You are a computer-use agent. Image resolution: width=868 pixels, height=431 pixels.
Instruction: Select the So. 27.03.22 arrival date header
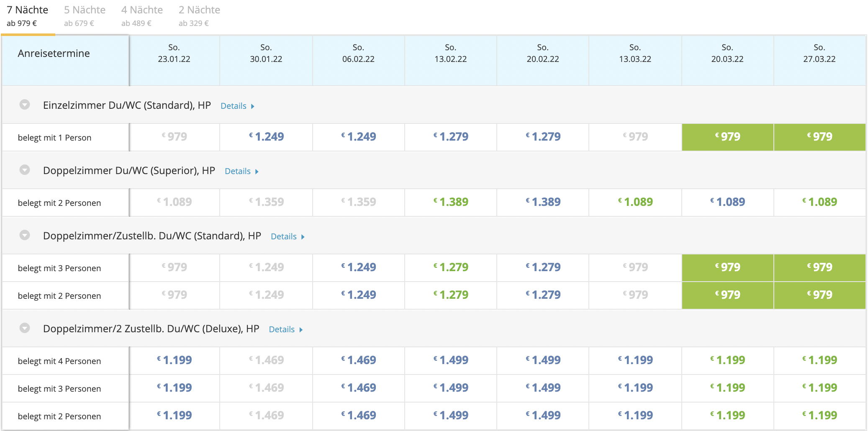coord(819,61)
